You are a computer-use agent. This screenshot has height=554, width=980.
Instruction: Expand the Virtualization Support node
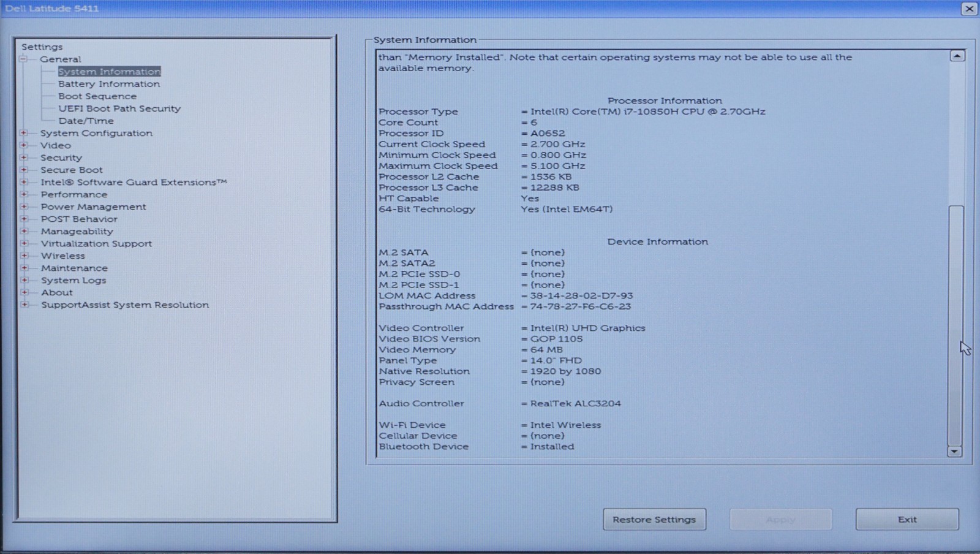[23, 243]
